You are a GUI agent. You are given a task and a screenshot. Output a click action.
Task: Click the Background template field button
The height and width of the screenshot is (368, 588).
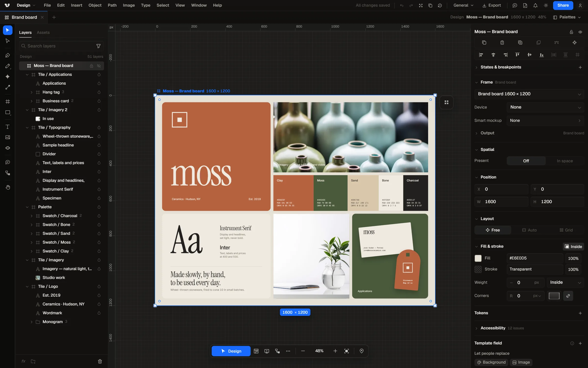coord(491,362)
